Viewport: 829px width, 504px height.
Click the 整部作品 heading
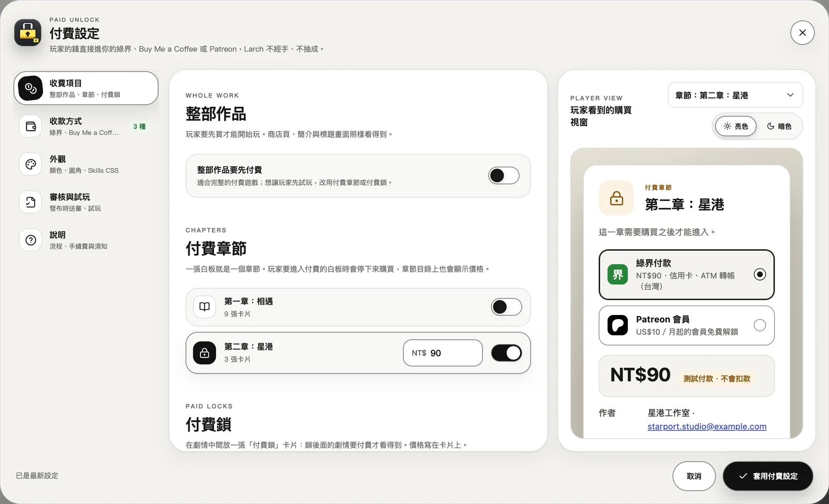click(x=216, y=114)
